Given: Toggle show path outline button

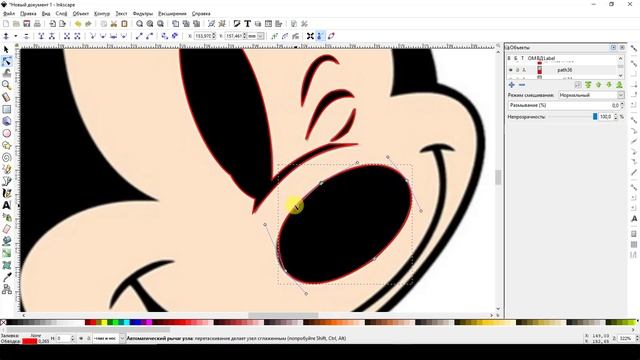Looking at the screenshot, I should pos(331,36).
